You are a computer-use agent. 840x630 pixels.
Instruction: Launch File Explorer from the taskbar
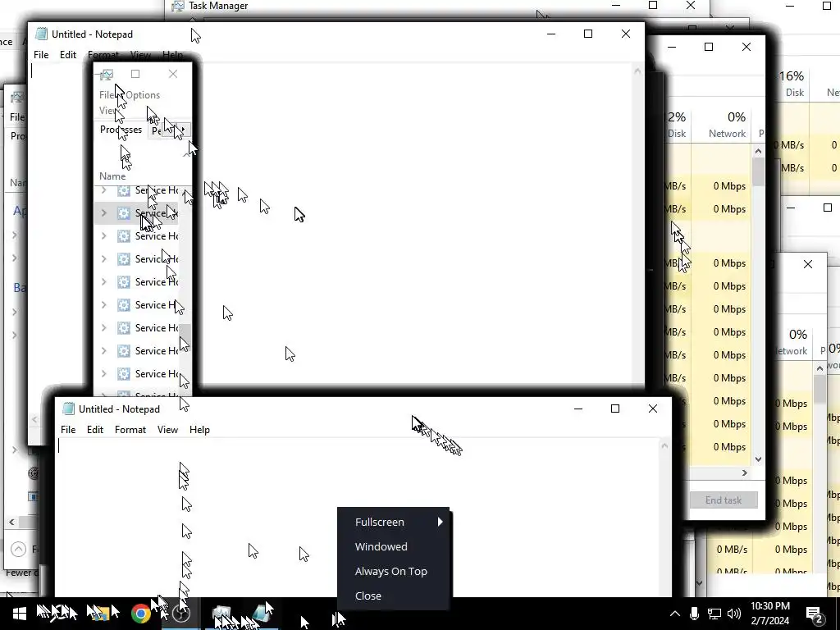click(100, 614)
